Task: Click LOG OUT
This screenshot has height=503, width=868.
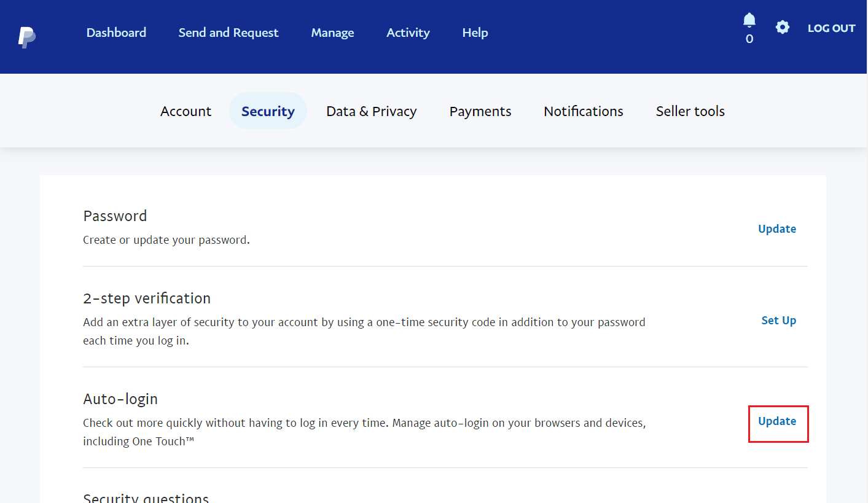Action: pyautogui.click(x=831, y=28)
